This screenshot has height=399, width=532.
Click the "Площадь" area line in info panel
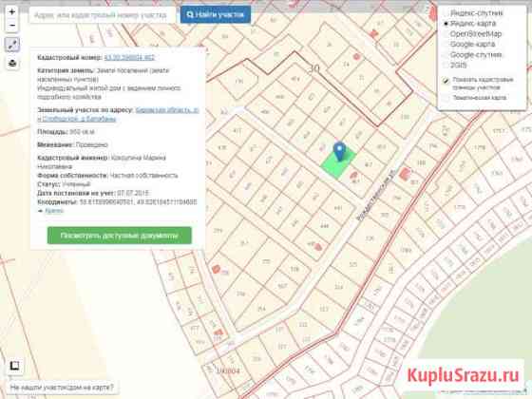66,132
